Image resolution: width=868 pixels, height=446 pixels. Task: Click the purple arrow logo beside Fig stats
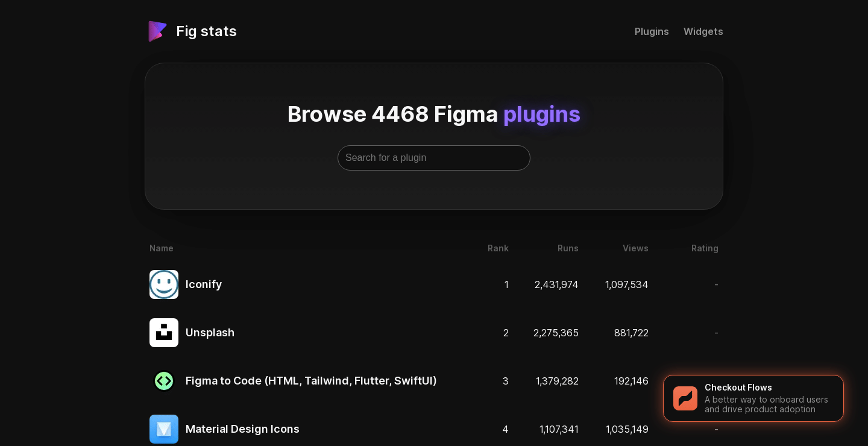point(157,31)
